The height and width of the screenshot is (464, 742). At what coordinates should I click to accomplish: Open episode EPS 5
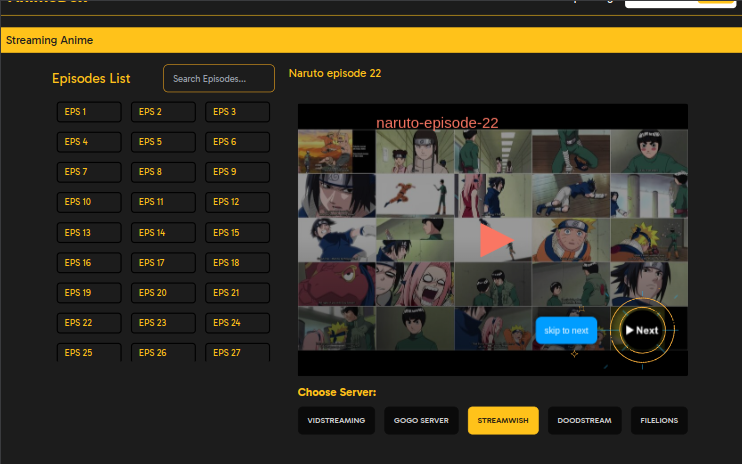pos(163,142)
